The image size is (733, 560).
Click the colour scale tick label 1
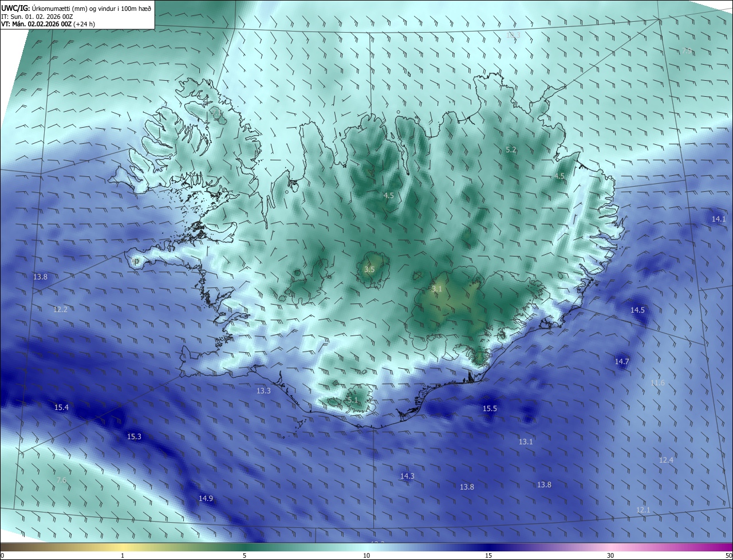(x=123, y=555)
